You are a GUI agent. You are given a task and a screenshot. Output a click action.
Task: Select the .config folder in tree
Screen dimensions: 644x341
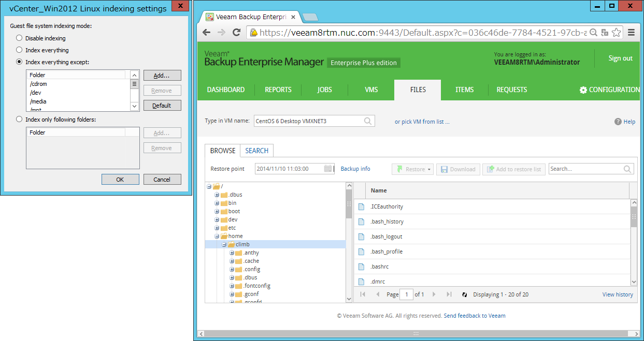point(252,269)
